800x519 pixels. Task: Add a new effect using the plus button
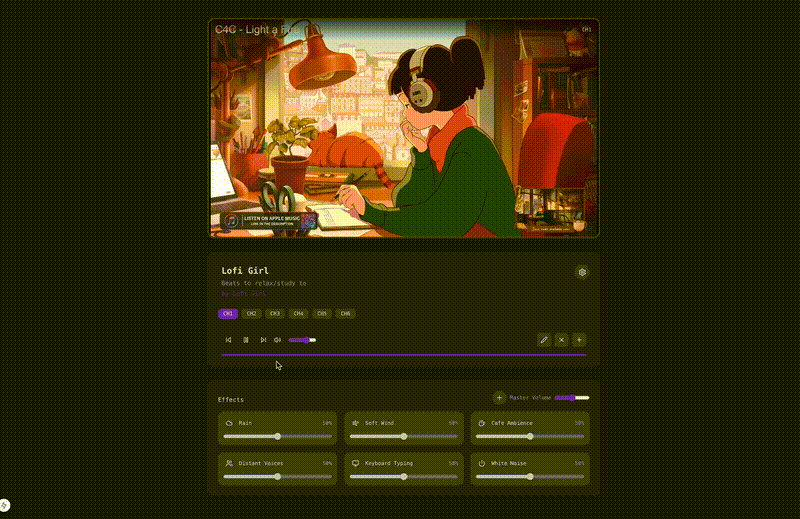click(499, 398)
